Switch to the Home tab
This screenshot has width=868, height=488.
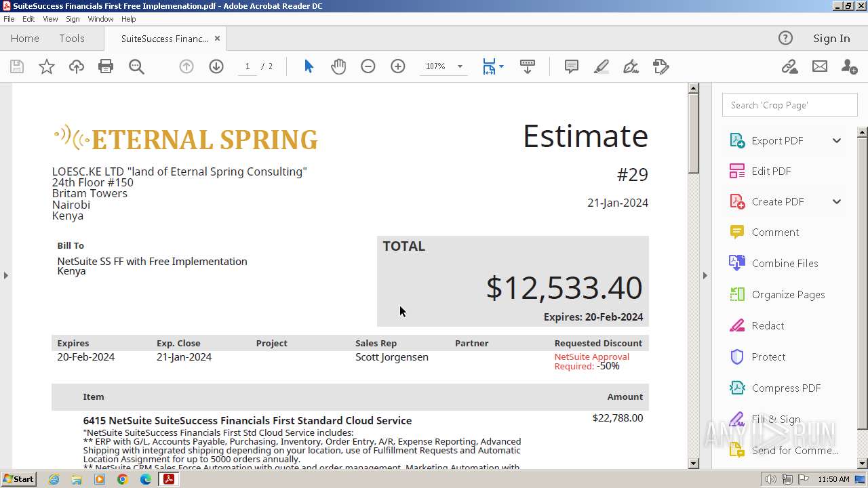[25, 39]
